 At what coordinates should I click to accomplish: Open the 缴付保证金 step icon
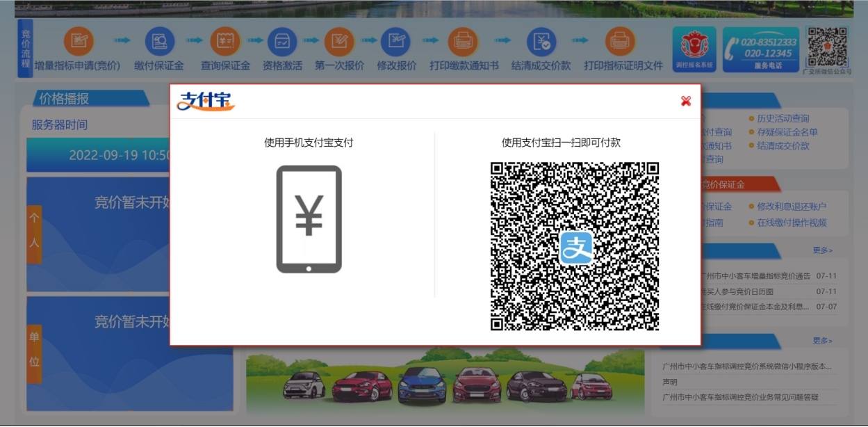click(x=160, y=41)
